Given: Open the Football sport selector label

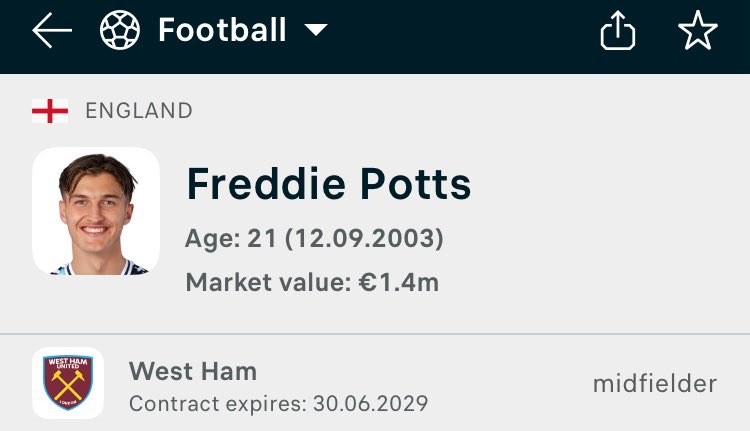Looking at the screenshot, I should [x=222, y=30].
